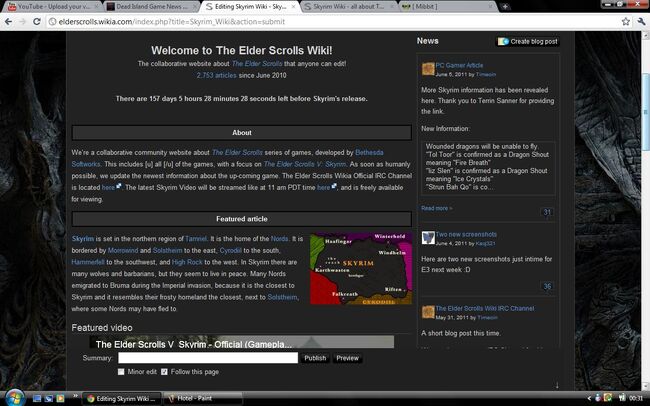
Task: Select Editing Skyrim Wiki taskbar button
Action: (121, 399)
